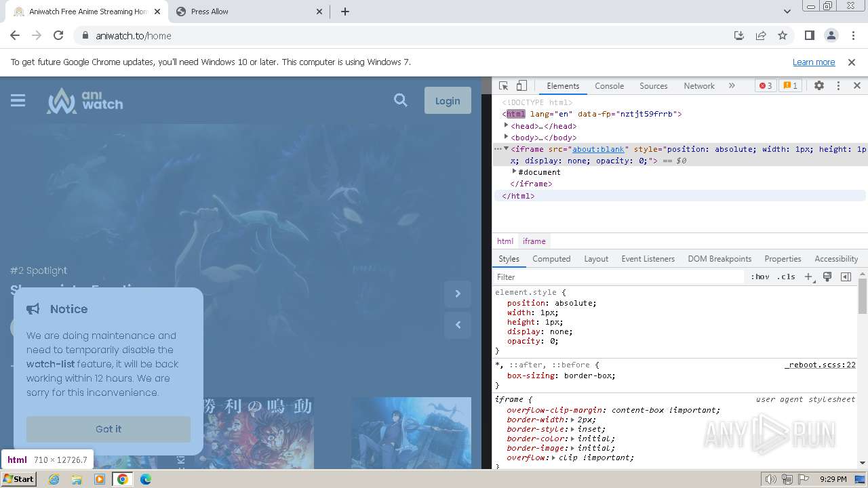Collapse the iframe element node
This screenshot has width=868, height=488.
506,148
